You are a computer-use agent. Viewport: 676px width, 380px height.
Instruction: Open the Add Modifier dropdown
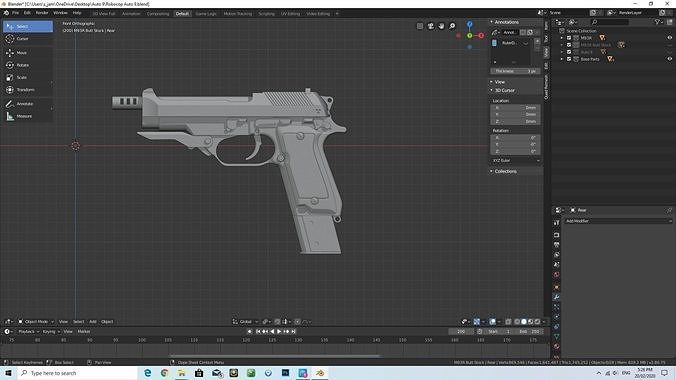tap(619, 221)
